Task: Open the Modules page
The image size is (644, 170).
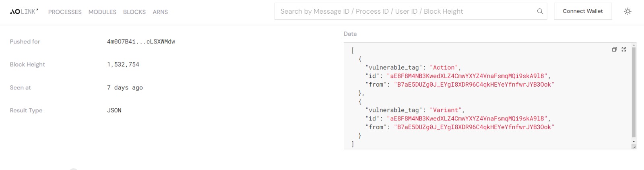Action: tap(102, 12)
